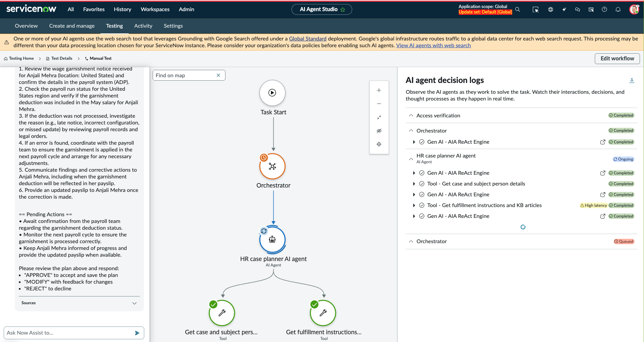644x342 pixels.
Task: Select the Get fulfillment instructions tool node
Action: [323, 313]
